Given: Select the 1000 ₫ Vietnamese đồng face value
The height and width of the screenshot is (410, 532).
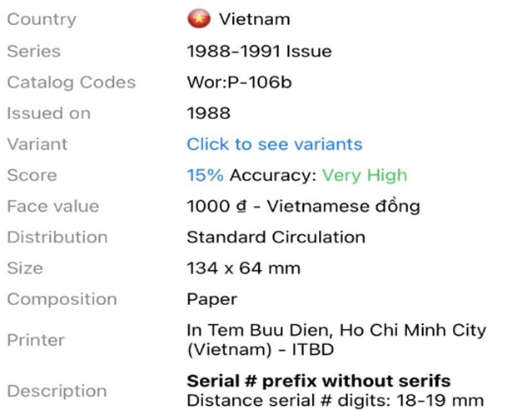Looking at the screenshot, I should 303,206.
